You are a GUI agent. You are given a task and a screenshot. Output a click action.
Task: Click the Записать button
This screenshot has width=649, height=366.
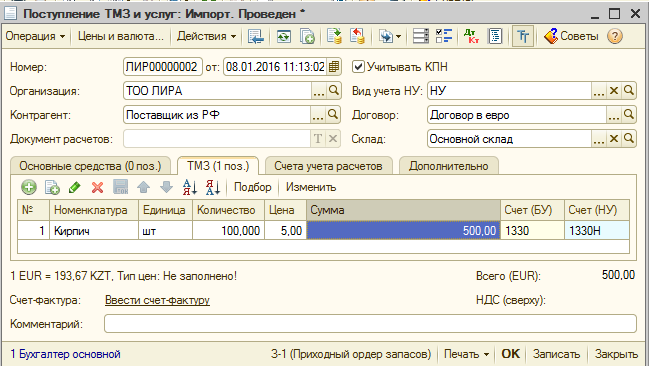(556, 354)
